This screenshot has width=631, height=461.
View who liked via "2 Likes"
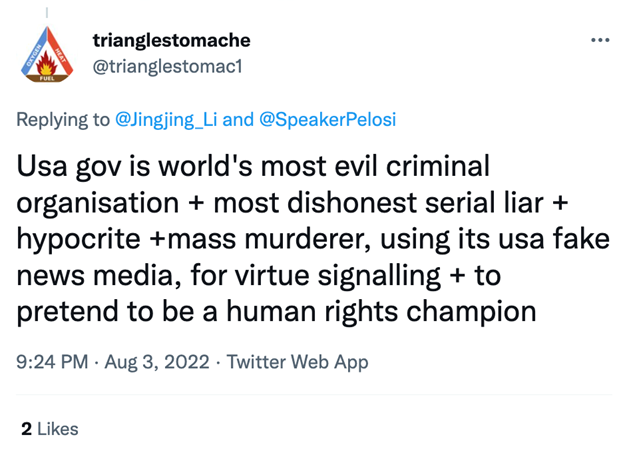tap(50, 428)
